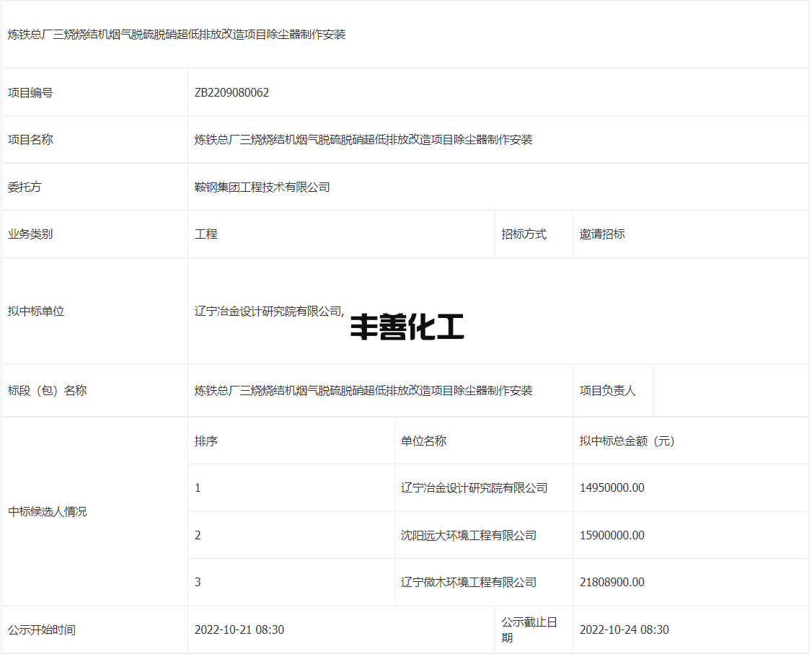Select amount 14950000.00

(612, 487)
